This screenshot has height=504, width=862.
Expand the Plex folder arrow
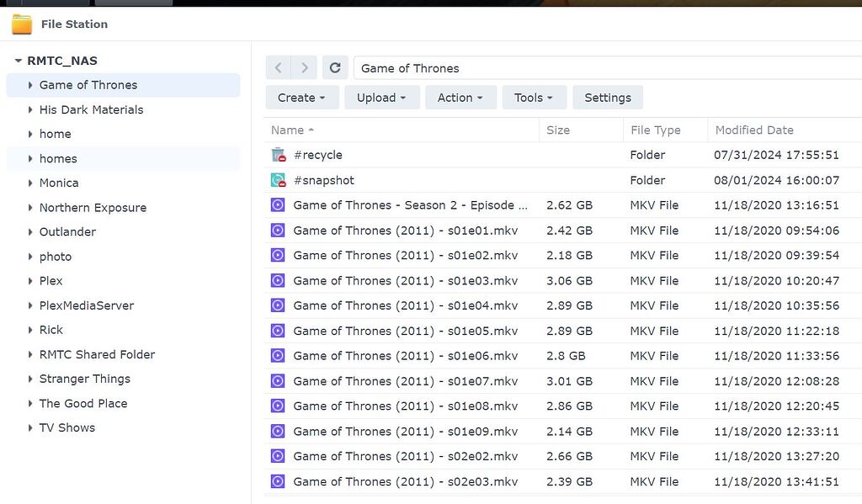30,281
